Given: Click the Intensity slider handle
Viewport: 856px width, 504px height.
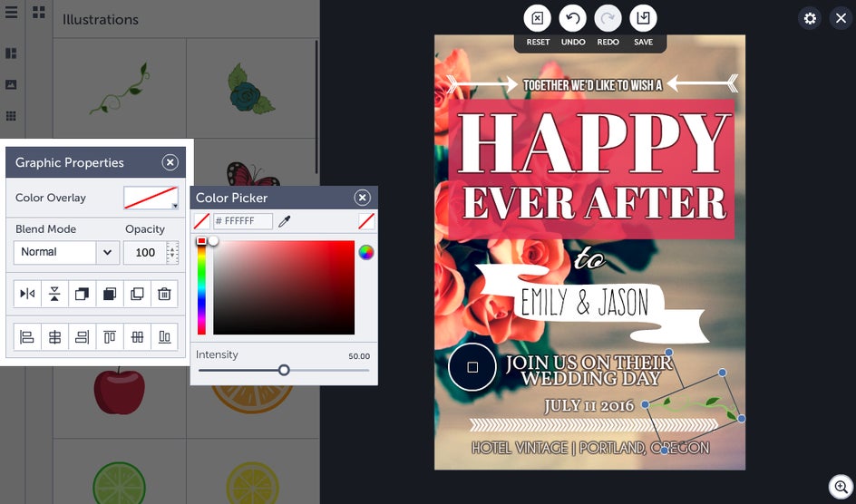Looking at the screenshot, I should tap(284, 371).
